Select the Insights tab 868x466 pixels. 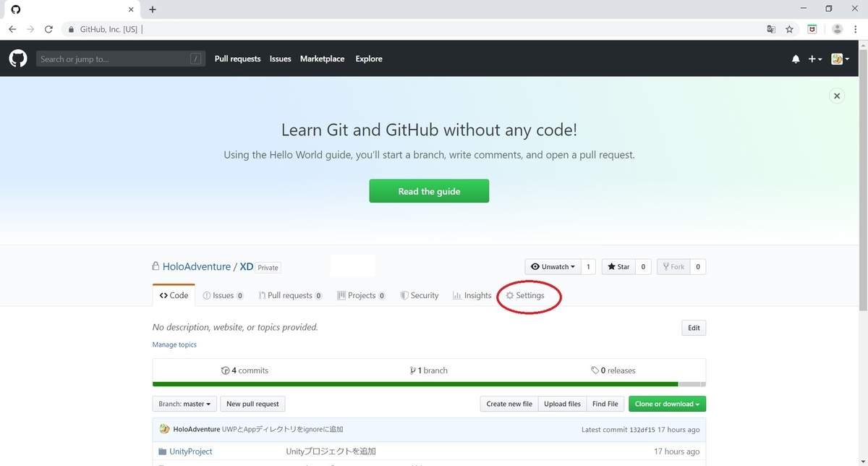(472, 295)
